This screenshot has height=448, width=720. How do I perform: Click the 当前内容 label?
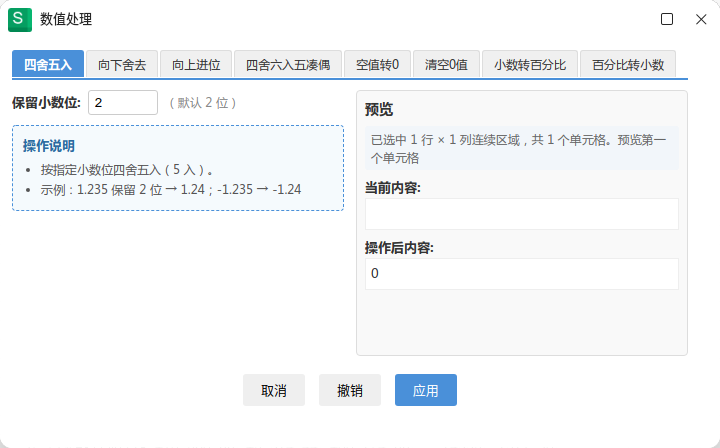pos(393,188)
